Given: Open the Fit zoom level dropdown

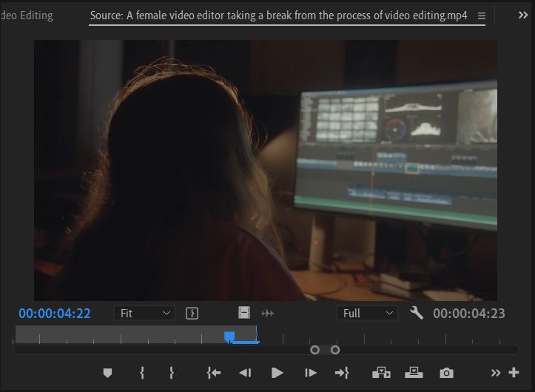Looking at the screenshot, I should [x=145, y=313].
